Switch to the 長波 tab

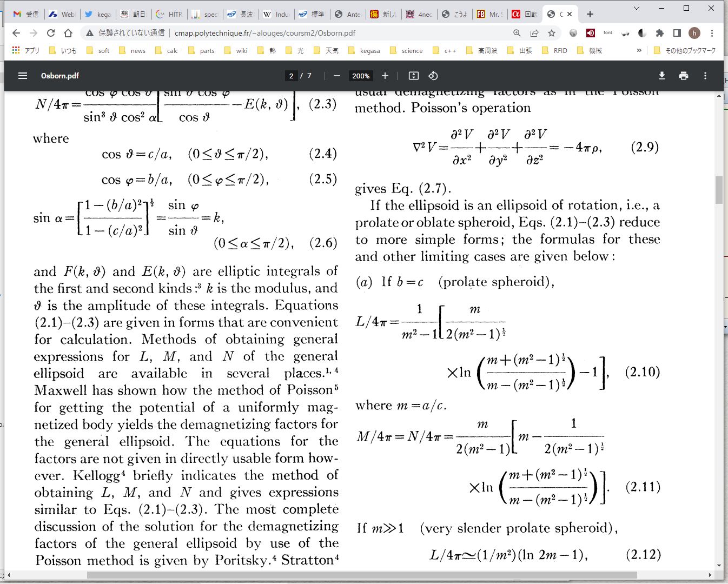click(240, 14)
